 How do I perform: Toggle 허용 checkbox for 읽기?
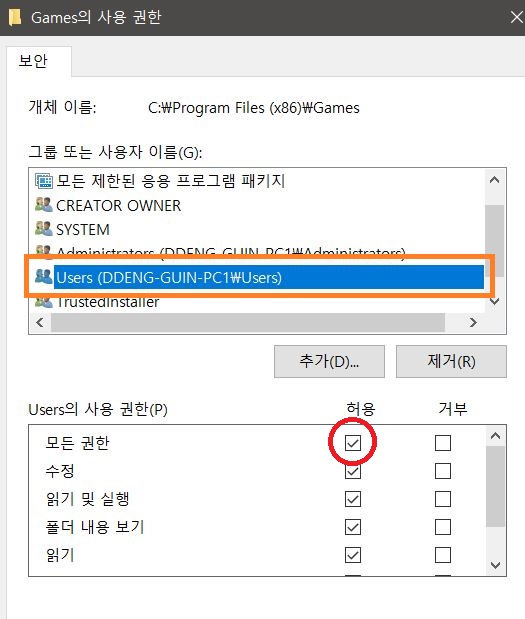point(352,555)
